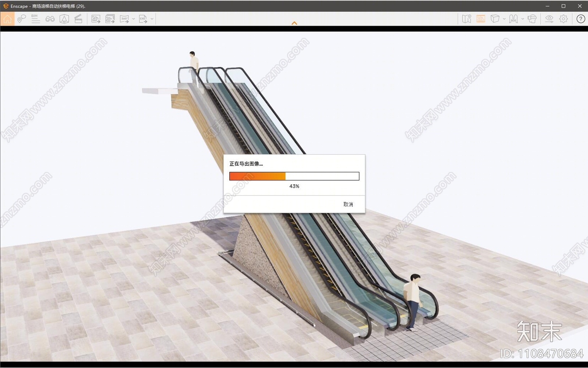The image size is (588, 368).
Task: Click the 正在导出图像... dialog title text
Action: 246,164
